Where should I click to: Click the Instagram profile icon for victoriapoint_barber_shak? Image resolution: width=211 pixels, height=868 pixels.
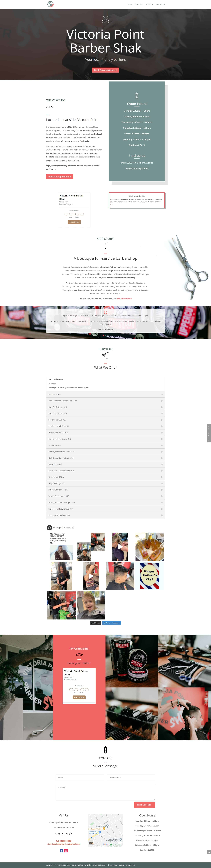[50, 528]
